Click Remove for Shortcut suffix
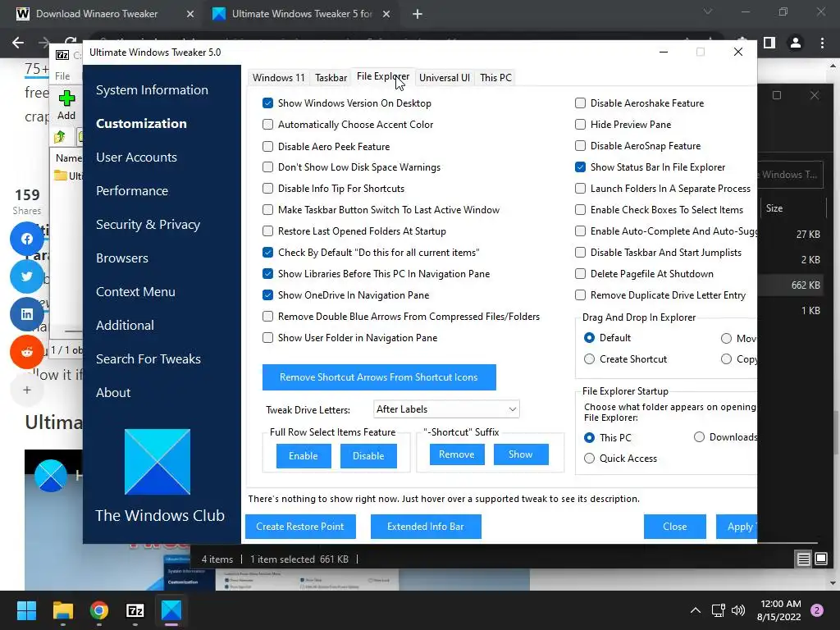This screenshot has height=630, width=840. point(456,454)
